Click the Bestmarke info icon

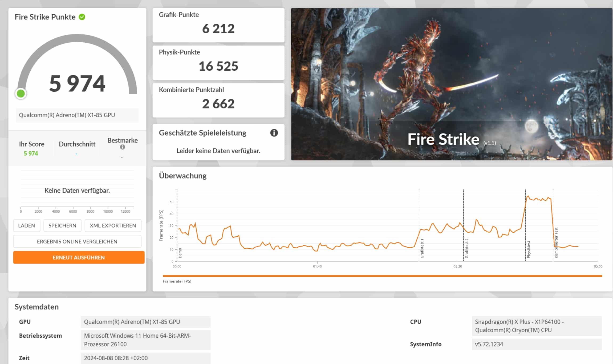click(x=122, y=147)
